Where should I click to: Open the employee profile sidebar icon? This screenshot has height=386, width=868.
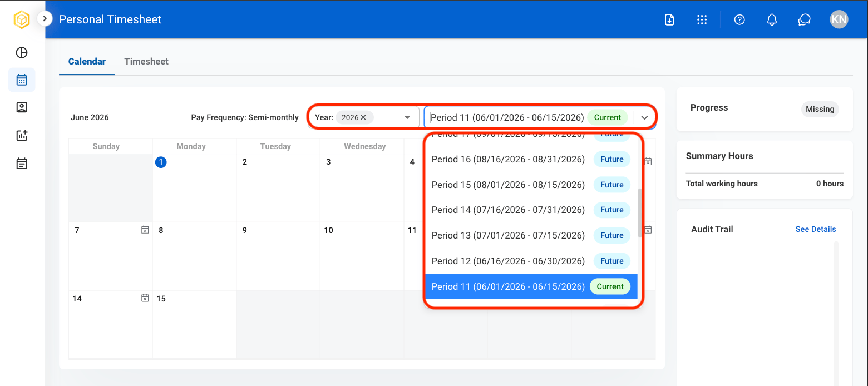tap(22, 107)
